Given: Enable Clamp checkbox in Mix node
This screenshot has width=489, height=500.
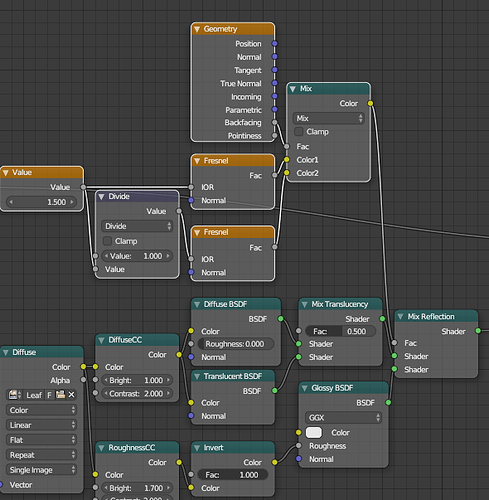Looking at the screenshot, I should [x=299, y=132].
